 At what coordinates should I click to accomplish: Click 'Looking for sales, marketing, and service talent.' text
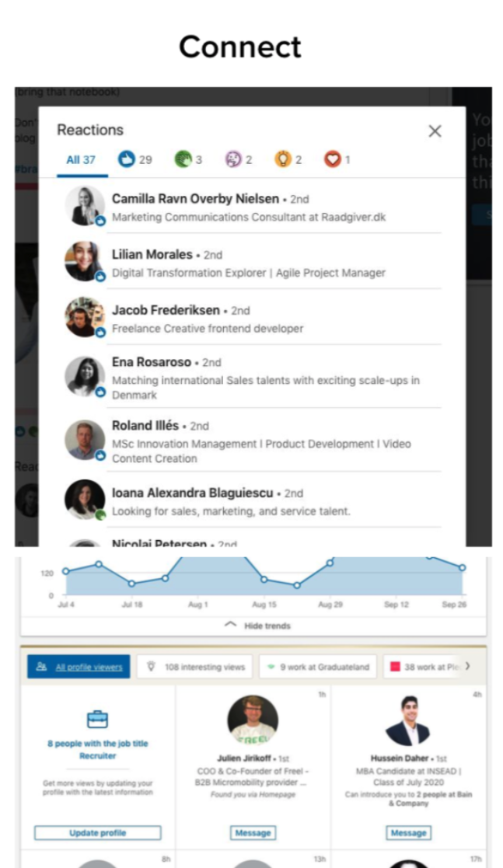pyautogui.click(x=231, y=511)
